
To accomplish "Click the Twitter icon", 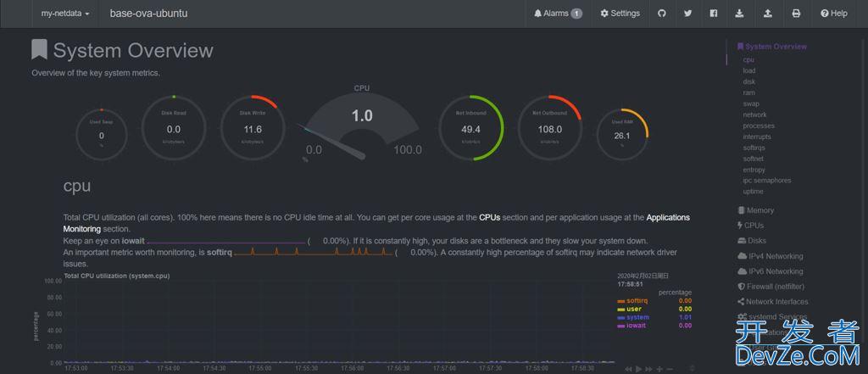I will [x=687, y=14].
